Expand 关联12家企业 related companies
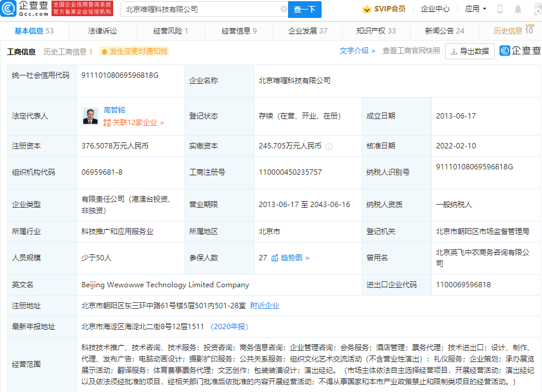This screenshot has width=542, height=392. coord(134,123)
